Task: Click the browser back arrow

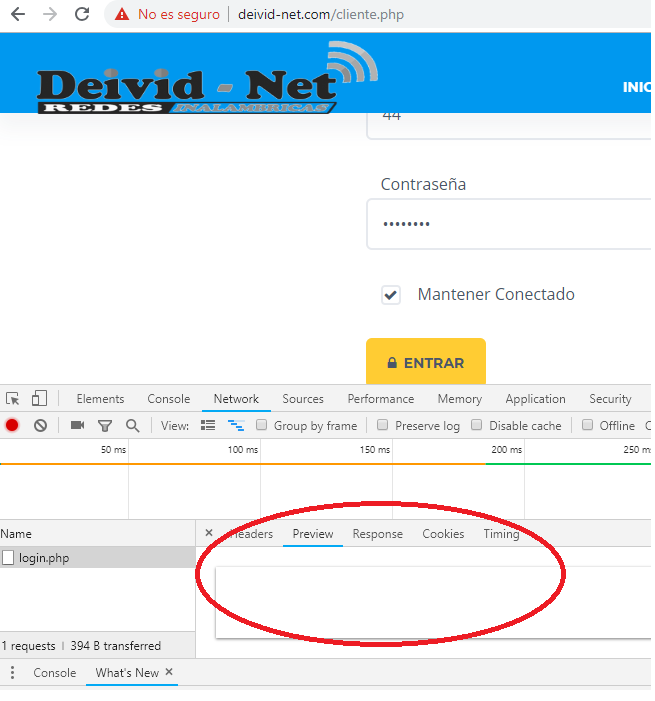Action: click(x=17, y=15)
